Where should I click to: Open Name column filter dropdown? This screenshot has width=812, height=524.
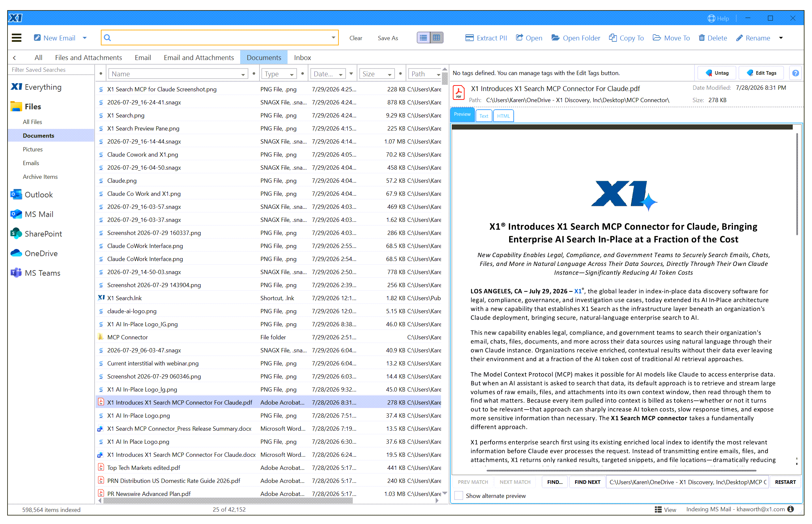(243, 74)
